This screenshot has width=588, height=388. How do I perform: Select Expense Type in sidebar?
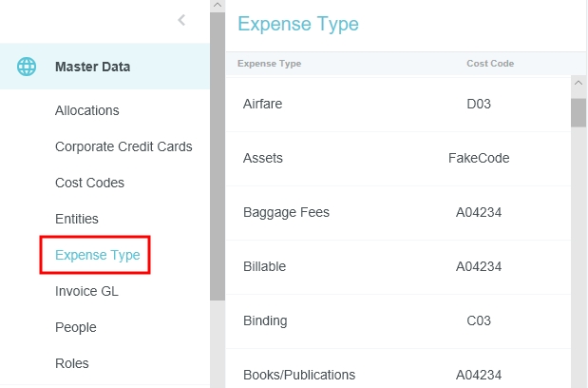click(x=97, y=255)
